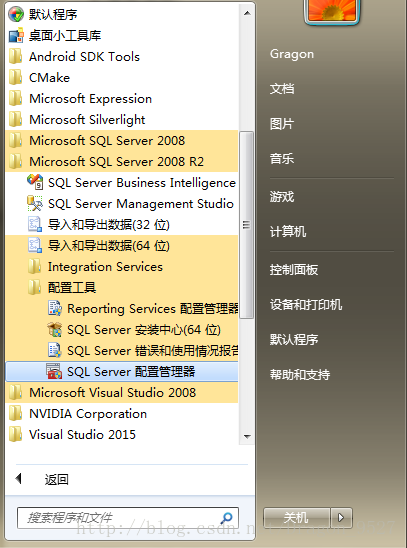Click the Reporting Services 配置管理器 icon

point(54,308)
